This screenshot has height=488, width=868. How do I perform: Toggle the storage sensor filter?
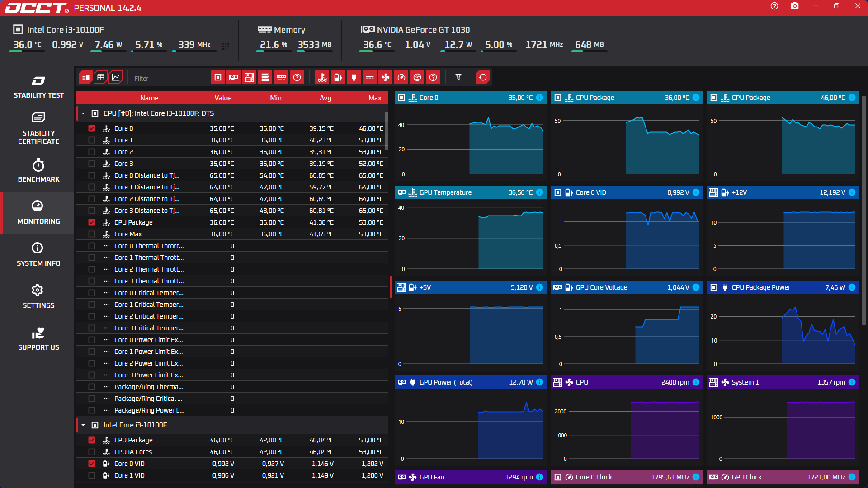[265, 77]
